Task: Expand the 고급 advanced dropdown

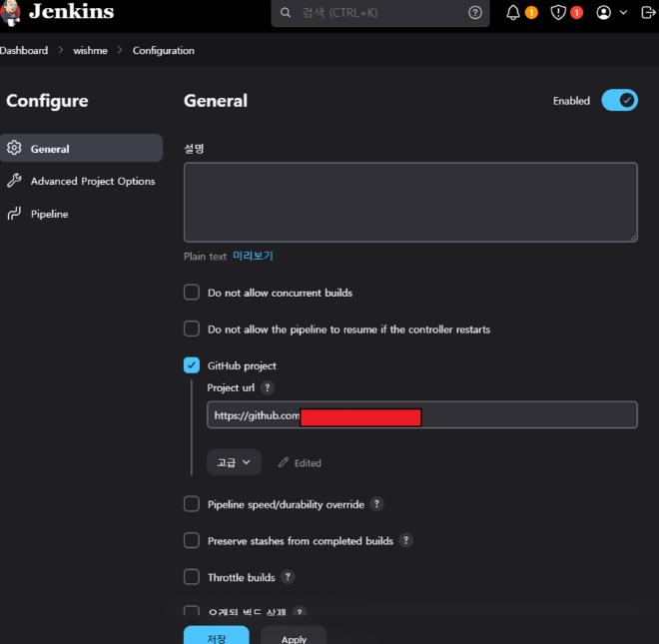Action: coord(234,462)
